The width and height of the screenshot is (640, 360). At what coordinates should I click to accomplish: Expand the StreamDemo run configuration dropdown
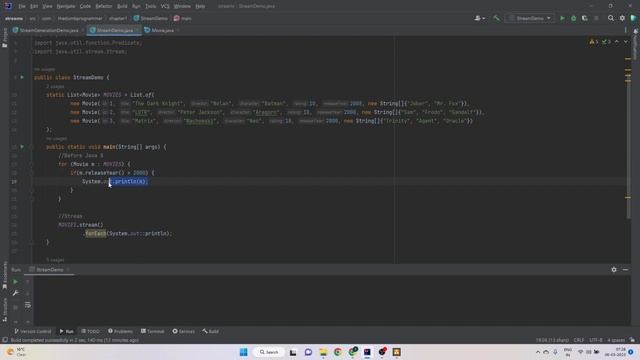[x=529, y=18]
